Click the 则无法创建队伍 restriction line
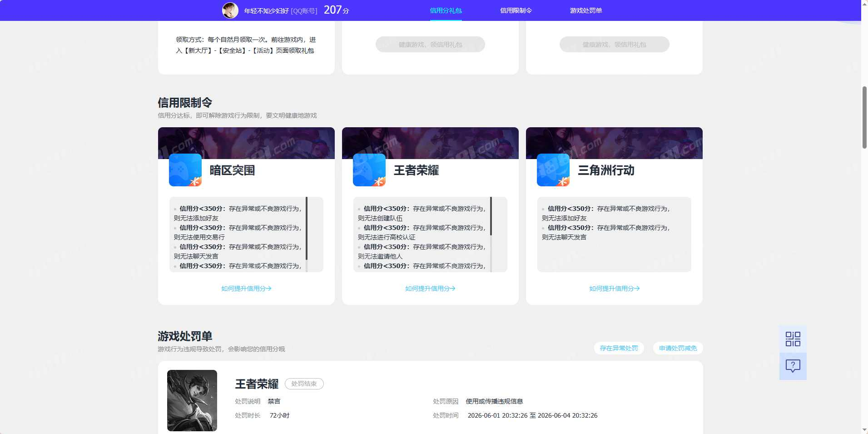The width and height of the screenshot is (868, 434). [x=380, y=218]
